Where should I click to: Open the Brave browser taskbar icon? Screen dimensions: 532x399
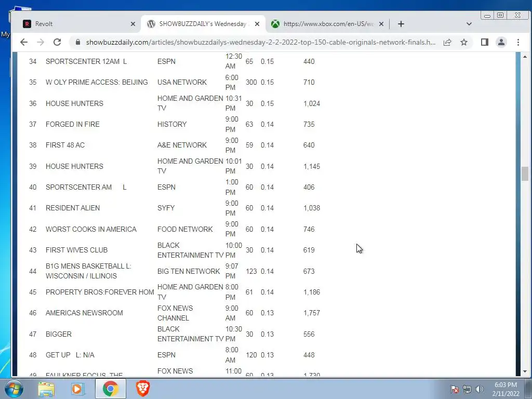pos(143,389)
